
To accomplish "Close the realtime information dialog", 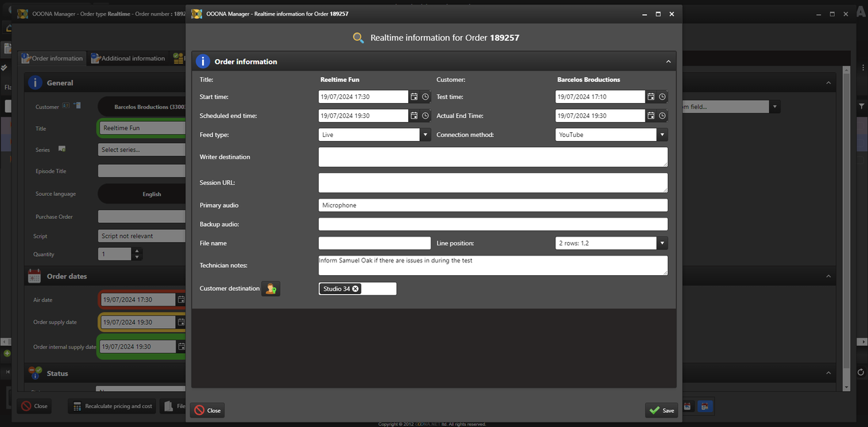I will point(208,410).
